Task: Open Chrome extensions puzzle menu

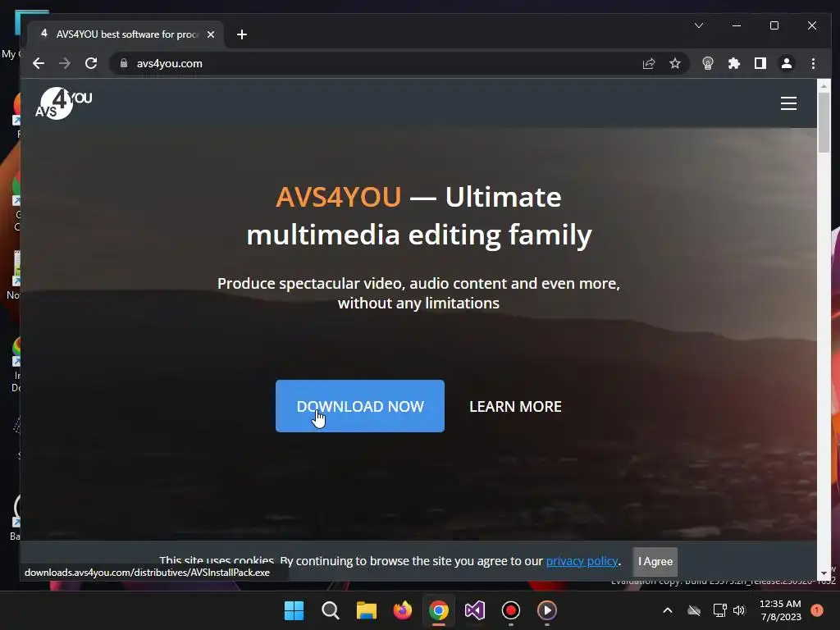Action: (x=734, y=63)
